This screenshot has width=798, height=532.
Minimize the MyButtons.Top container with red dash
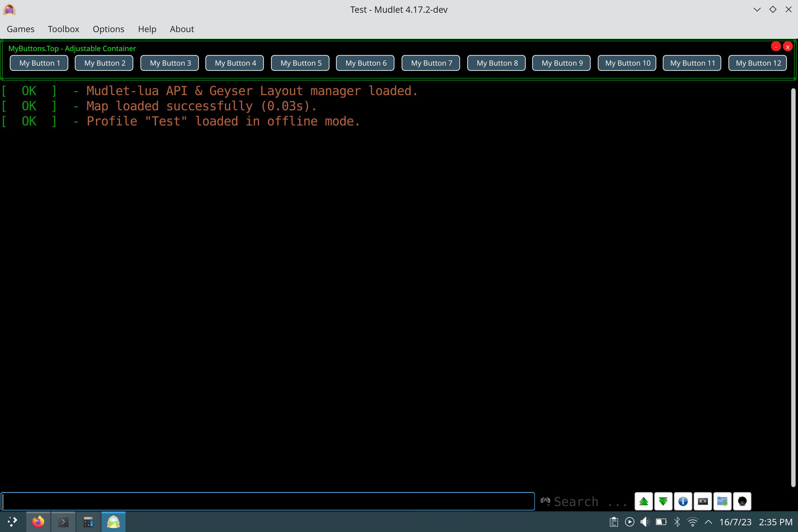(x=776, y=47)
